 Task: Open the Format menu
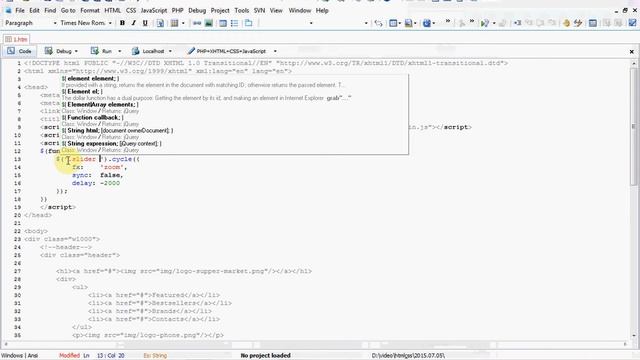(90, 10)
